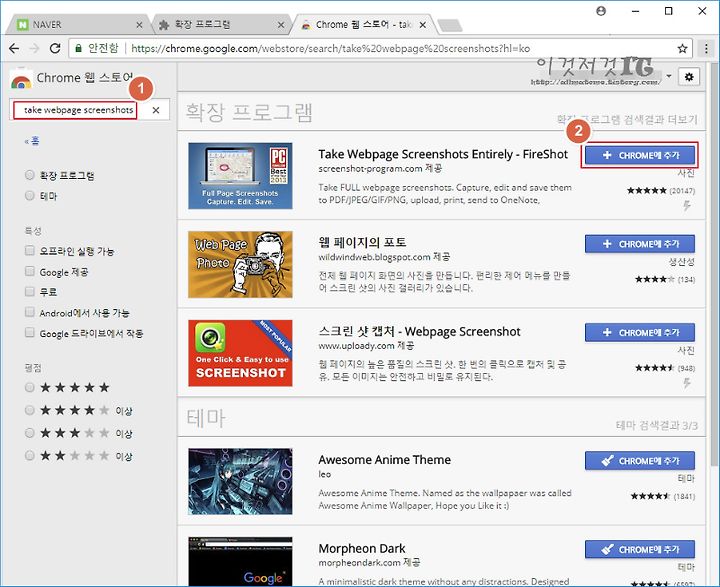Click Webpage Screenshot offline lightning icon
Screen dimensions: 720x587
pos(687,383)
